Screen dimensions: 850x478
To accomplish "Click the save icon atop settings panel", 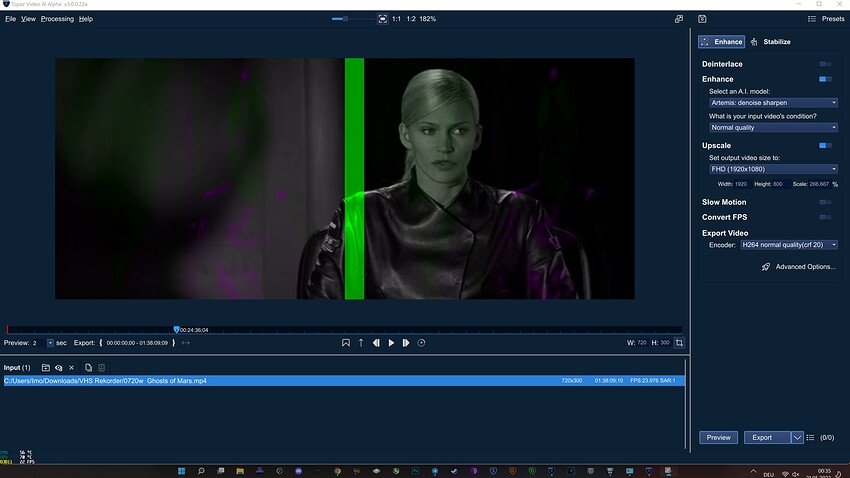I will point(703,19).
